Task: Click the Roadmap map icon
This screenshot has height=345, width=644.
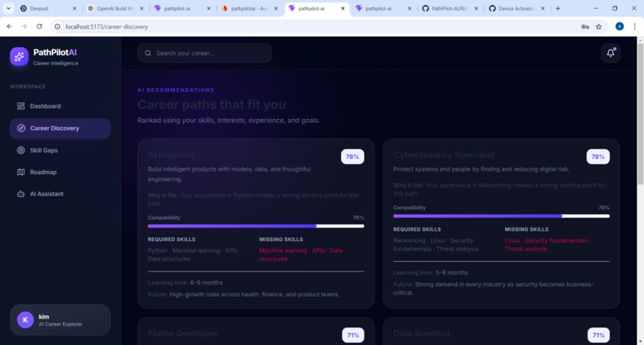Action: pos(21,172)
